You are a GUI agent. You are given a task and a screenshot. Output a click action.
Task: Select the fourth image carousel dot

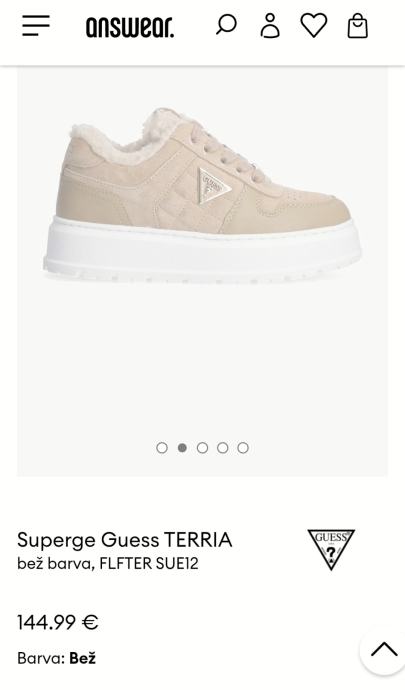[x=223, y=448]
